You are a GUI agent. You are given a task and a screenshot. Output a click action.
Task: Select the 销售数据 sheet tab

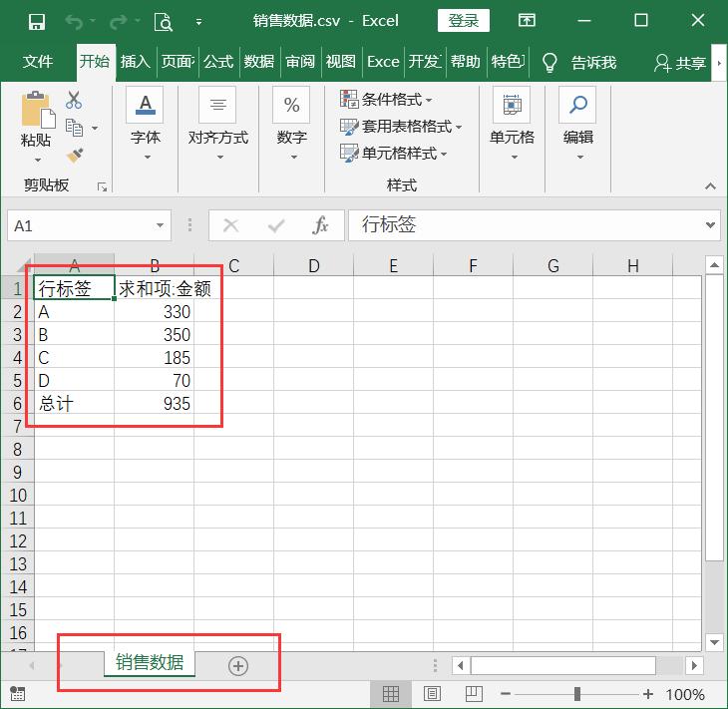[150, 662]
